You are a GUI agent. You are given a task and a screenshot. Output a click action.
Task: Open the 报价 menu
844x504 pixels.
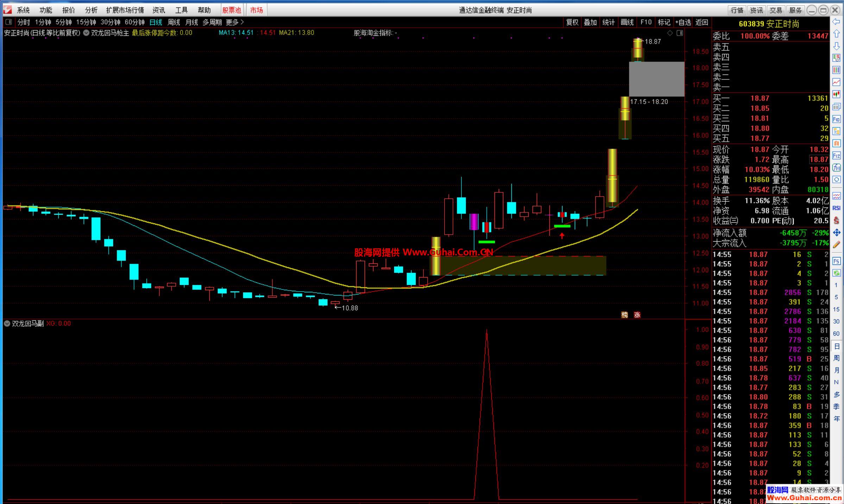click(68, 10)
